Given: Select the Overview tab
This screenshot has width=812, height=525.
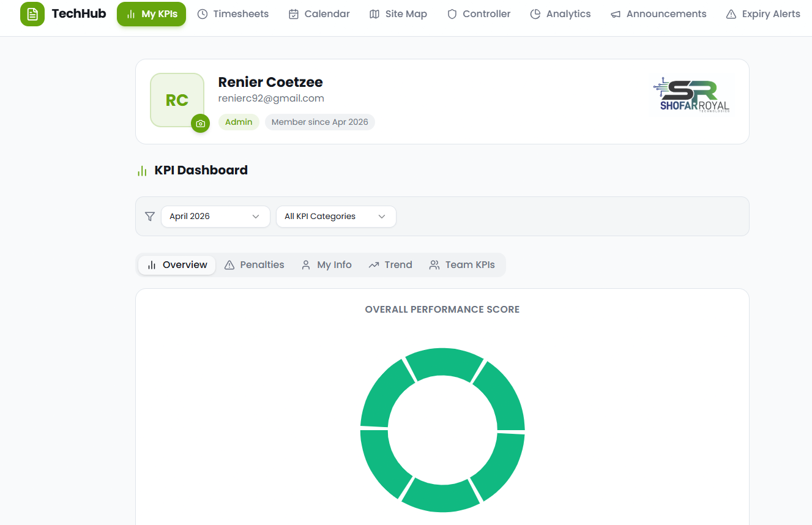Looking at the screenshot, I should 177,265.
